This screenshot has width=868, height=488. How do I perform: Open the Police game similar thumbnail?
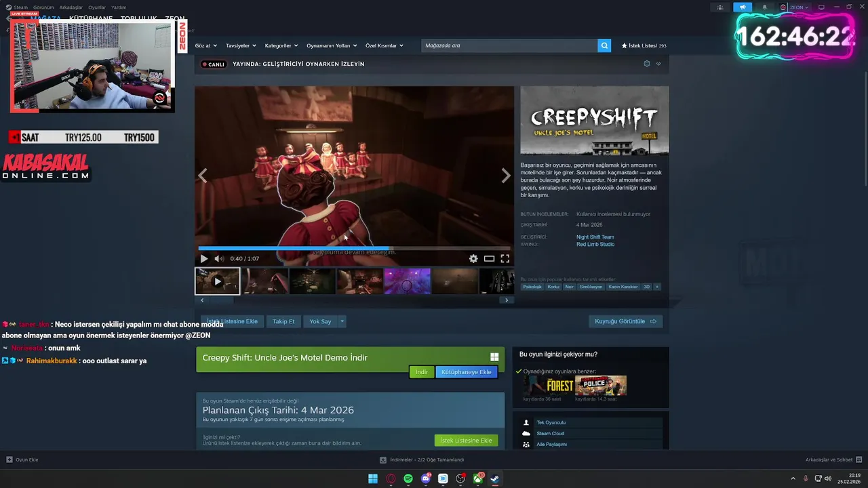point(601,386)
